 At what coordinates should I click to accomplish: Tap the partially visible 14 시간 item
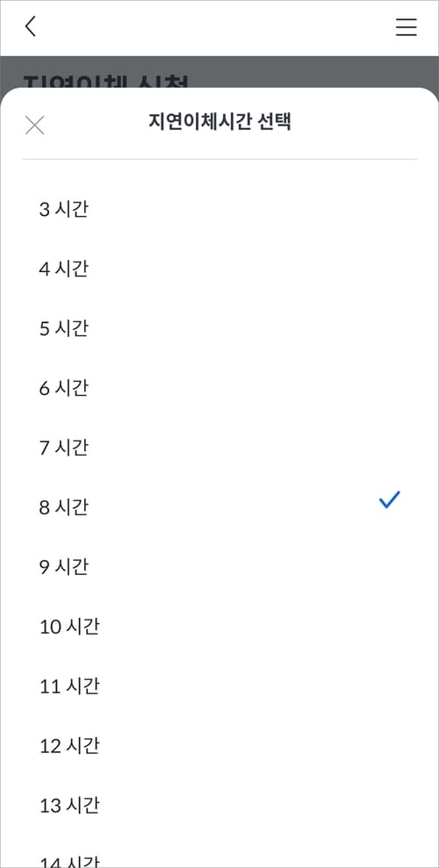219,860
